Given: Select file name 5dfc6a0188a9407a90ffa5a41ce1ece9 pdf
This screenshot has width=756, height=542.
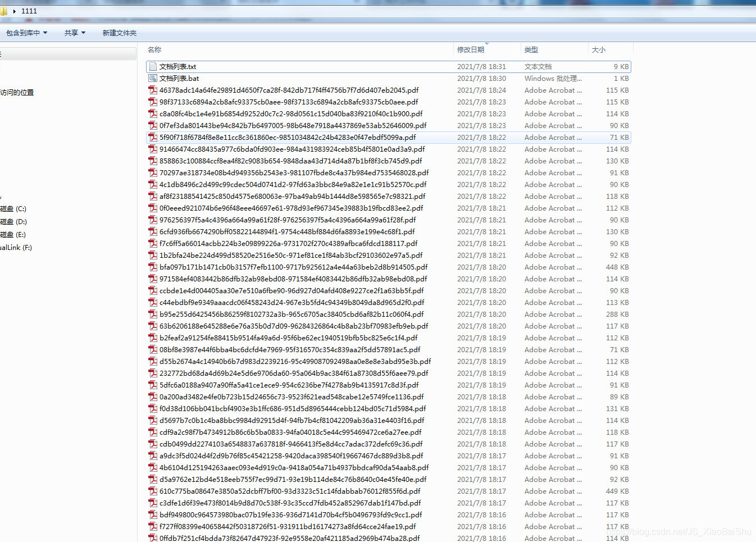Looking at the screenshot, I should (x=289, y=385).
